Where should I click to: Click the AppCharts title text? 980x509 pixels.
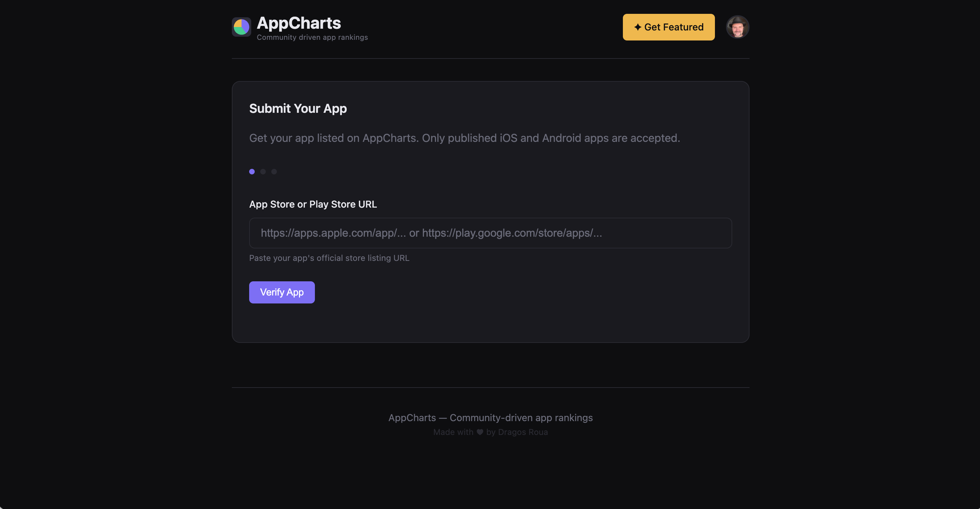[x=299, y=23]
